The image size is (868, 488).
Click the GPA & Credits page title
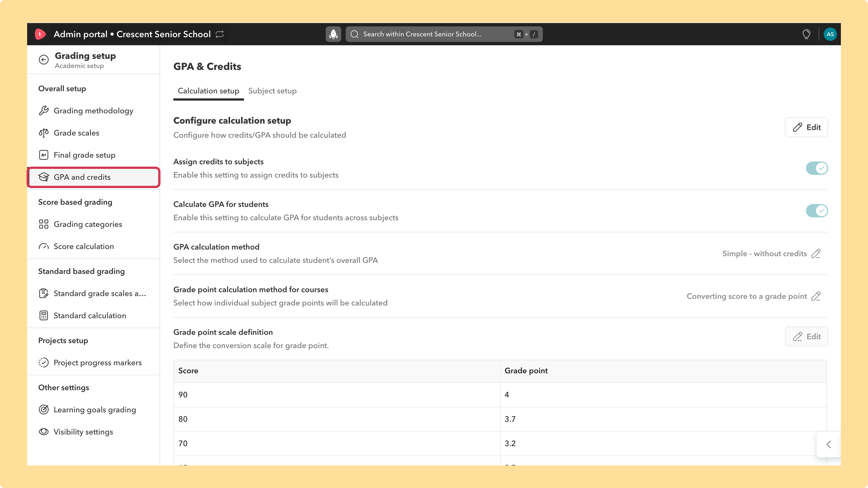[207, 66]
